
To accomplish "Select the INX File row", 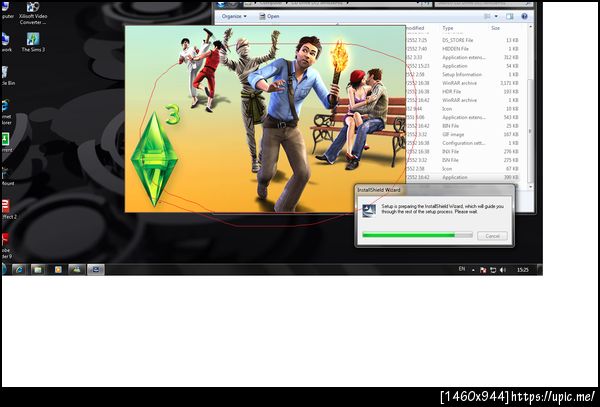I will pos(463,151).
